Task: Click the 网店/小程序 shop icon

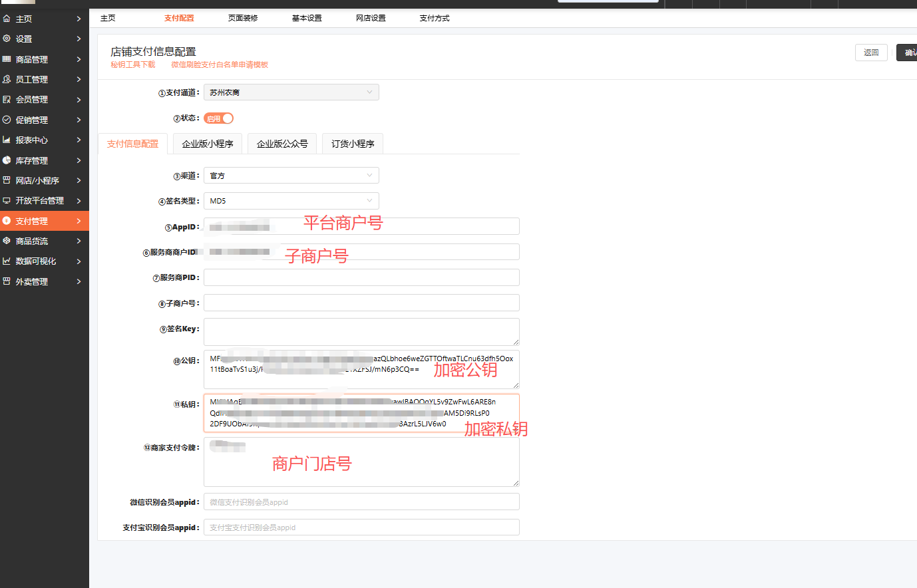Action: click(7, 180)
